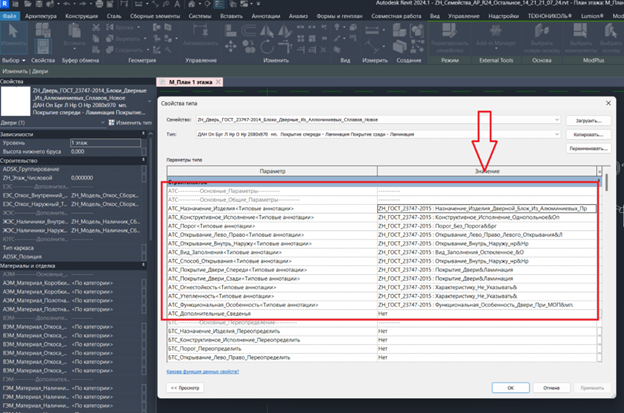Open the Файл menu
Screen dimensions: 624x413
(10, 16)
